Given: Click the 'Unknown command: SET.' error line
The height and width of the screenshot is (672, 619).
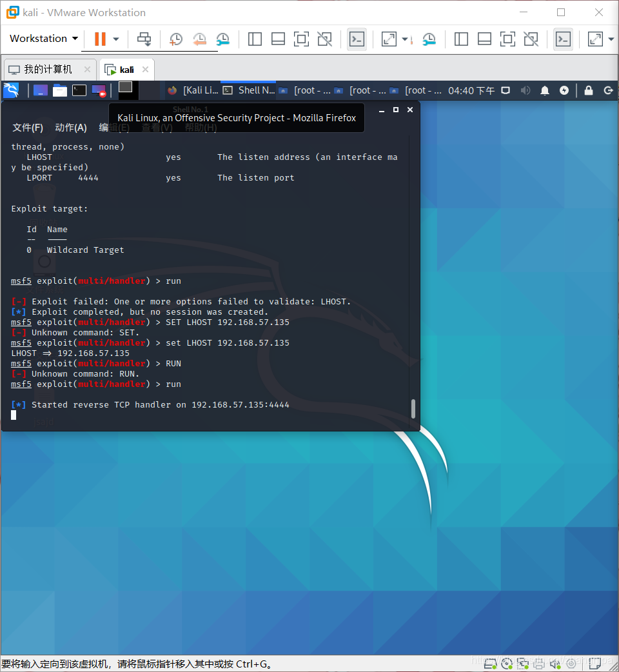Looking at the screenshot, I should point(75,333).
